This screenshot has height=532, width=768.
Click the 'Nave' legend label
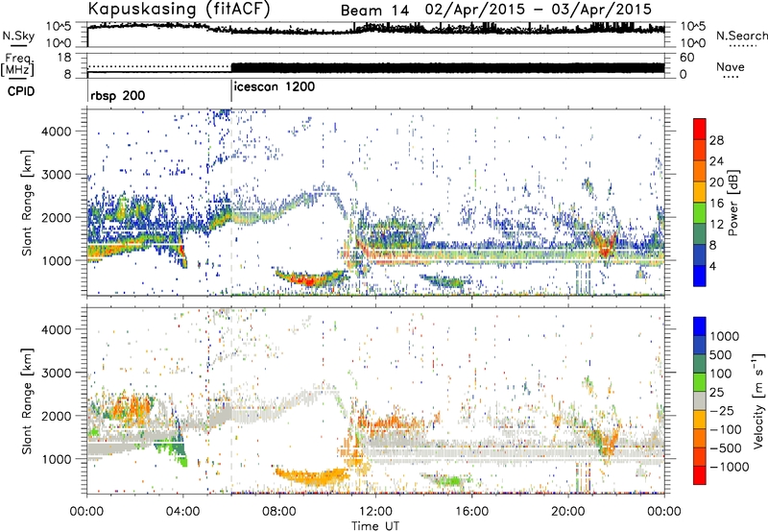click(731, 66)
